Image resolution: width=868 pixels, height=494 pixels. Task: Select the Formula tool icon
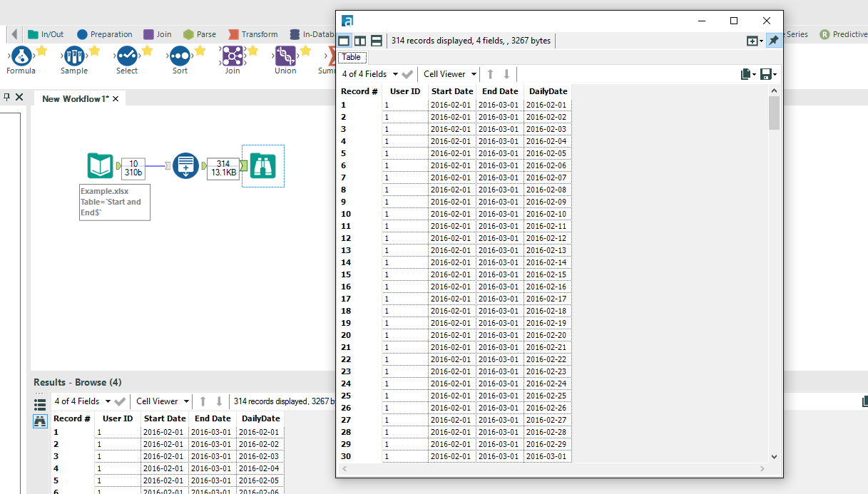point(21,55)
